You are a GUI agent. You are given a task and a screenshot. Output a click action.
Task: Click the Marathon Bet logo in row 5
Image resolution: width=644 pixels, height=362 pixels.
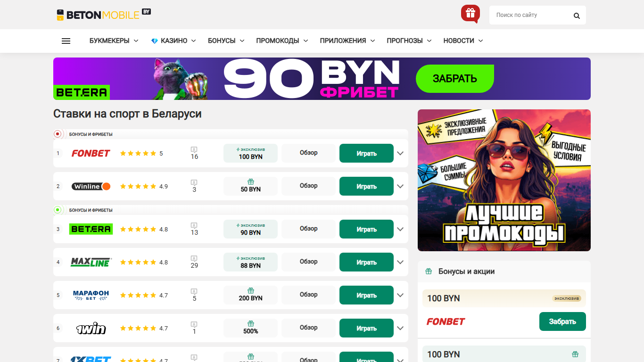[x=91, y=295]
